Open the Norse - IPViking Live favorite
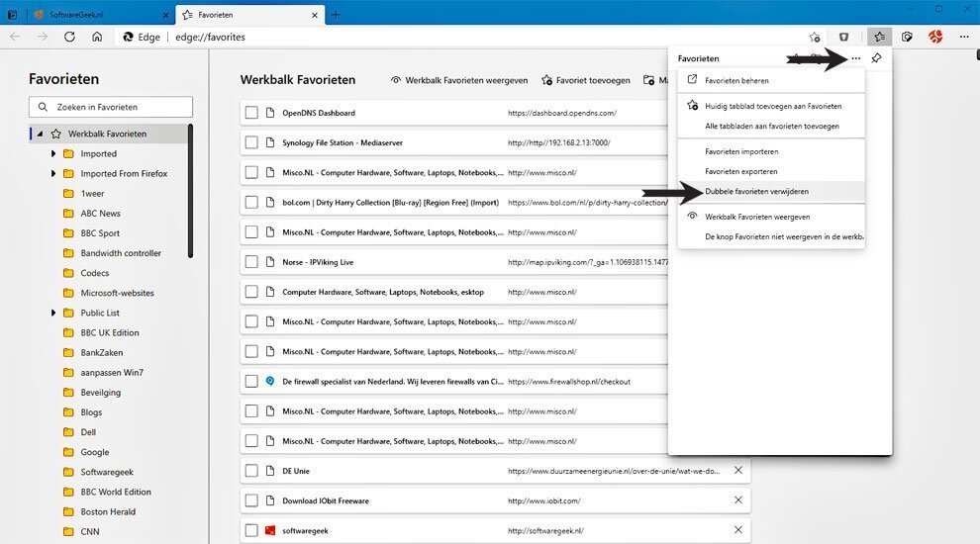This screenshot has width=980, height=544. coord(318,262)
